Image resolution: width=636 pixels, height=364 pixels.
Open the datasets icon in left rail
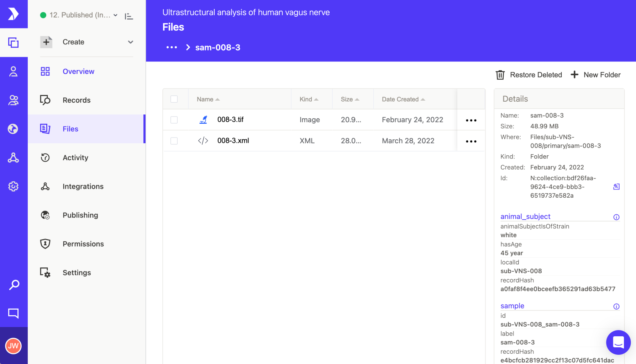click(14, 43)
